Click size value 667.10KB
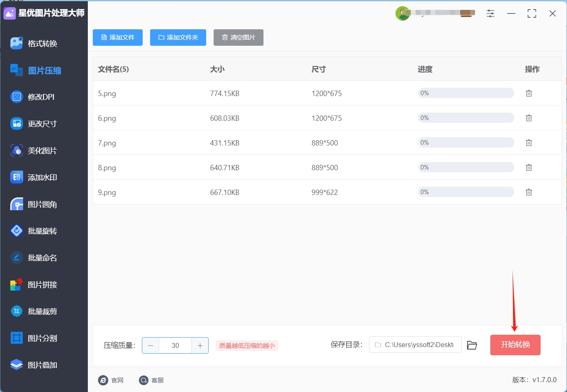This screenshot has height=392, width=567. (x=225, y=192)
